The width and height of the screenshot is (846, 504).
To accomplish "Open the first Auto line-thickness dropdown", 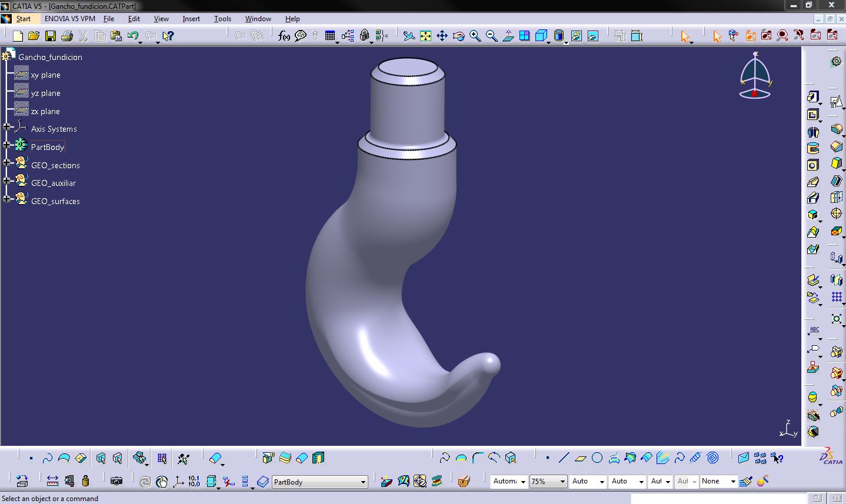I will click(588, 481).
